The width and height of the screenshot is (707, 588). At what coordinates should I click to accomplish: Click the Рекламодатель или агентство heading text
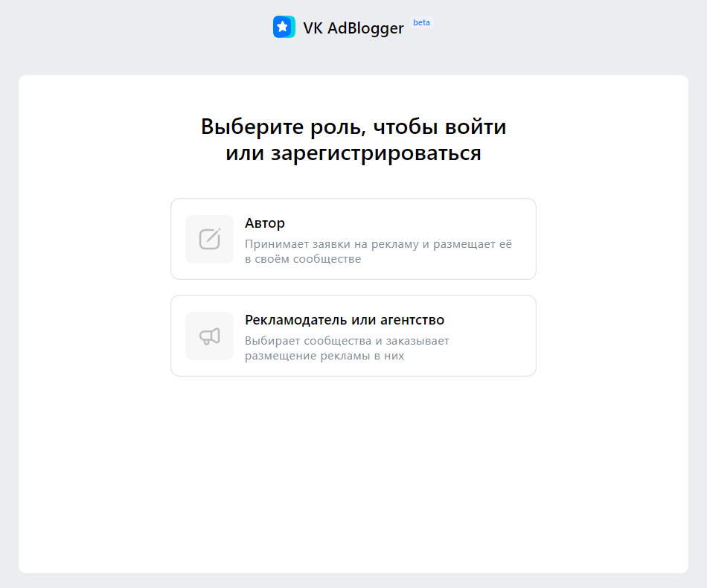[344, 319]
